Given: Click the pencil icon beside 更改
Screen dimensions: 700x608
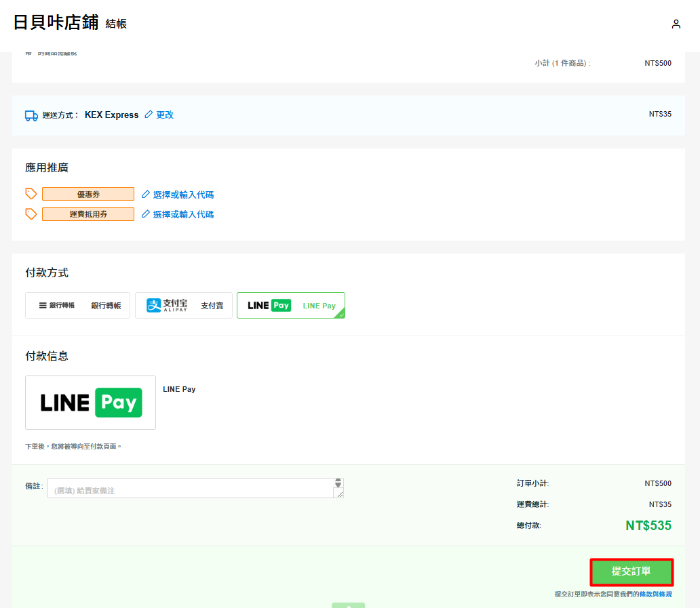Looking at the screenshot, I should [x=149, y=115].
